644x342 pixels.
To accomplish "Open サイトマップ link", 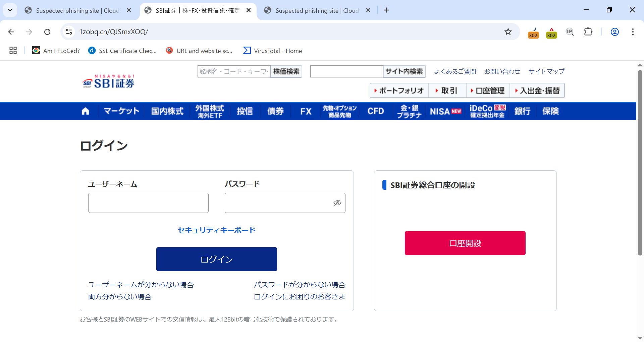I will coord(546,71).
